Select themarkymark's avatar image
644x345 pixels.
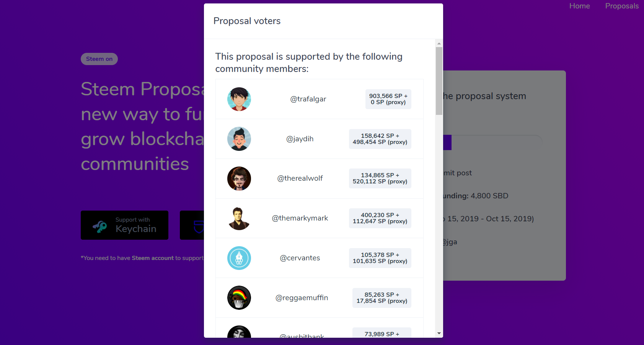239,218
